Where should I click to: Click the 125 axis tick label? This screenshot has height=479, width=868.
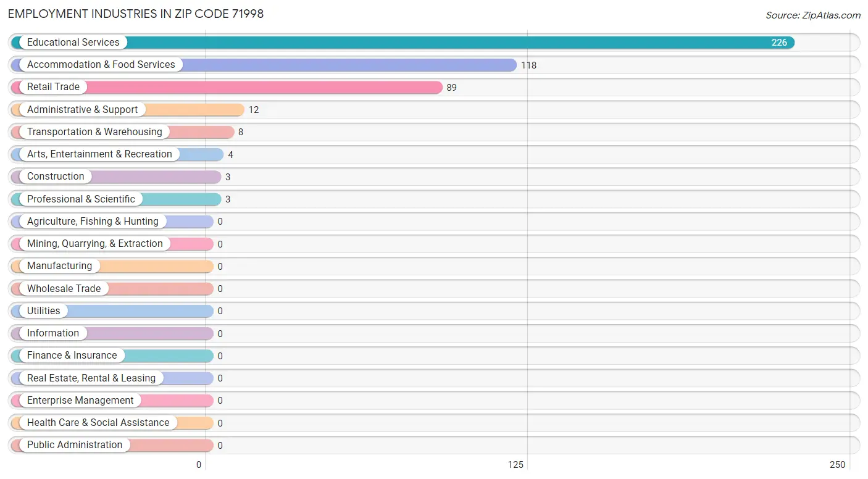(x=515, y=465)
